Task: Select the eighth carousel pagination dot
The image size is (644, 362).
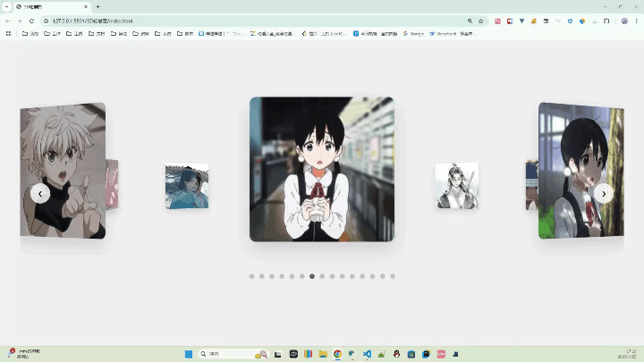Action: (x=322, y=276)
